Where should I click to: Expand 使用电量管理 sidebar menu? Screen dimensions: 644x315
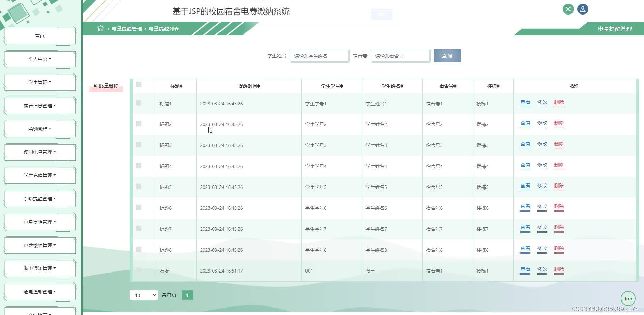(40, 152)
